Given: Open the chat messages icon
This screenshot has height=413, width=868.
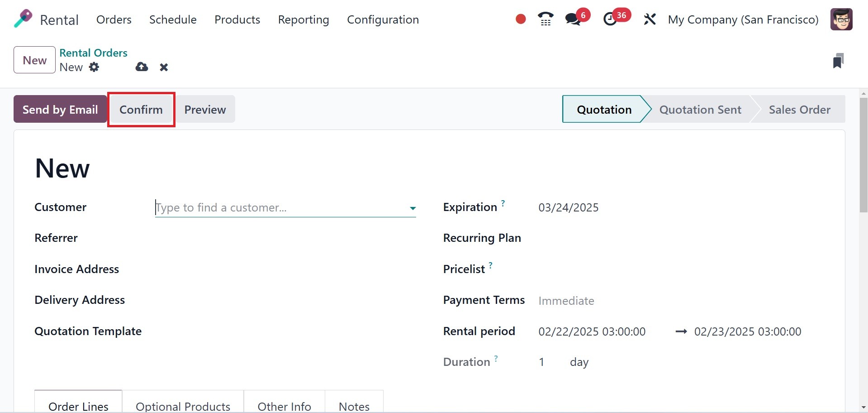Looking at the screenshot, I should pyautogui.click(x=573, y=19).
